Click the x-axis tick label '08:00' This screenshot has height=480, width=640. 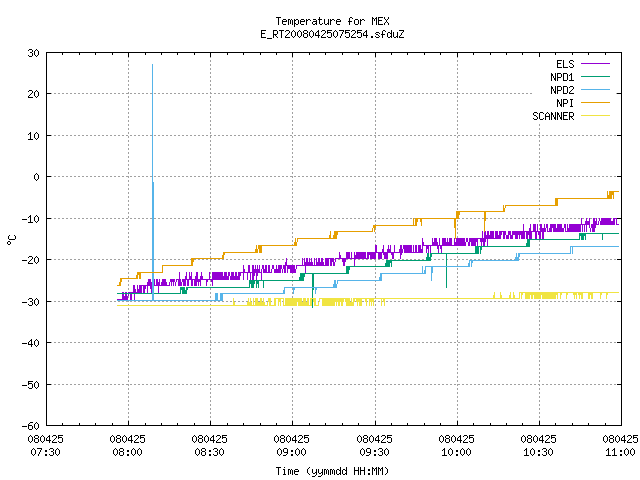pos(127,452)
